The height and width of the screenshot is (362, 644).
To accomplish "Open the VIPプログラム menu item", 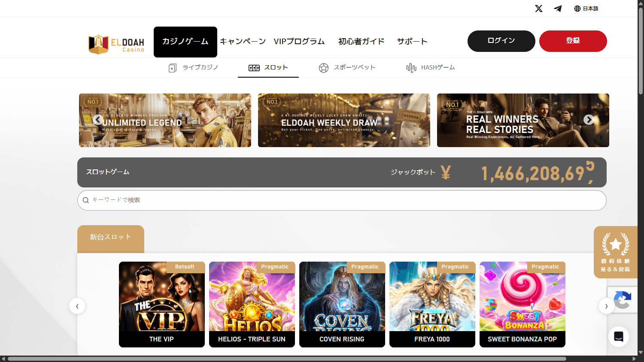I will click(x=299, y=42).
